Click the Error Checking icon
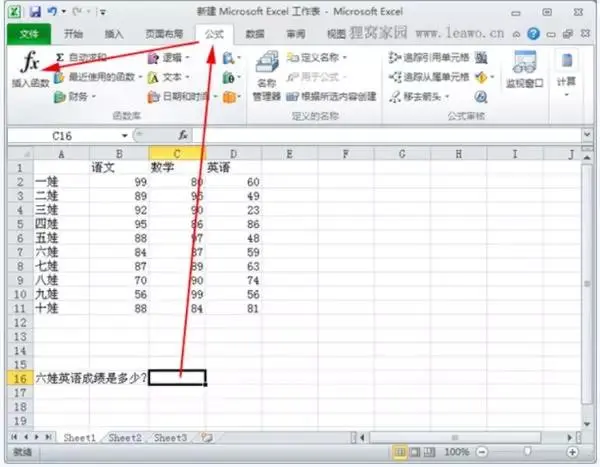This screenshot has width=600, height=467. 481,78
